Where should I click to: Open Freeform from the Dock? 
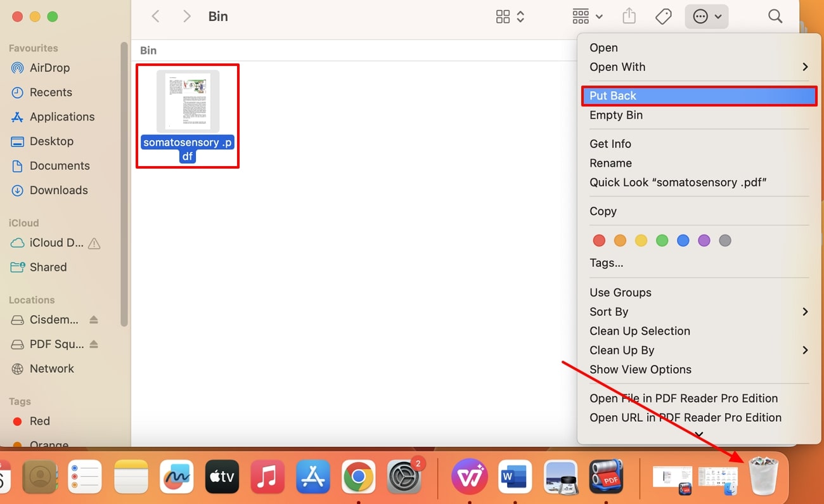177,477
